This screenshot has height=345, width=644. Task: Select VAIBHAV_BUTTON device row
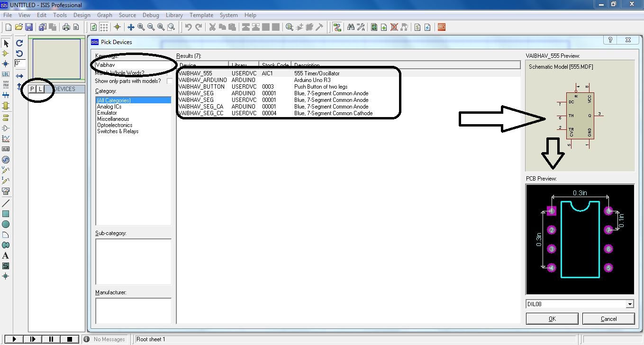(x=348, y=87)
